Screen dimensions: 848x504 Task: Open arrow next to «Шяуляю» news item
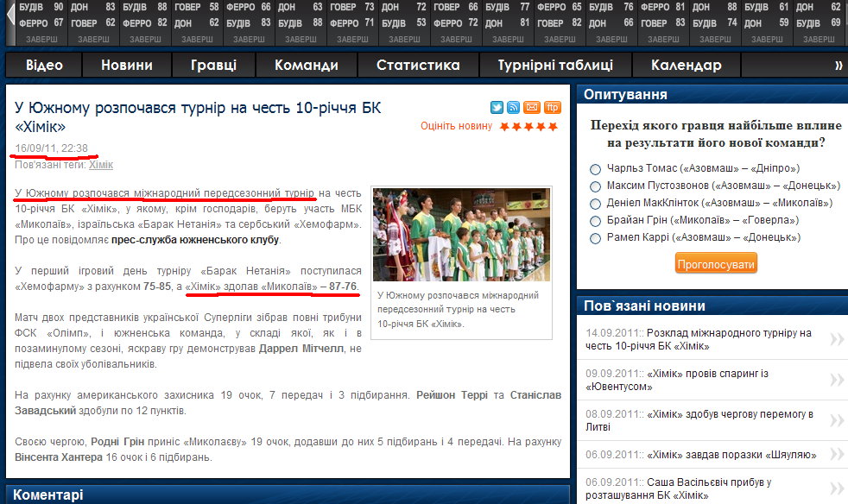[x=837, y=455]
